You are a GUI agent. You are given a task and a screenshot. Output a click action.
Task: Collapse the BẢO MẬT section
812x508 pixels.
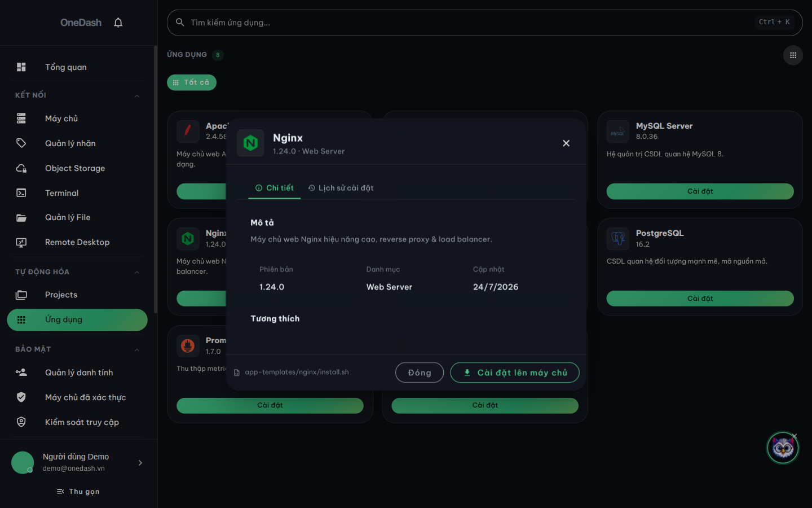[137, 350]
